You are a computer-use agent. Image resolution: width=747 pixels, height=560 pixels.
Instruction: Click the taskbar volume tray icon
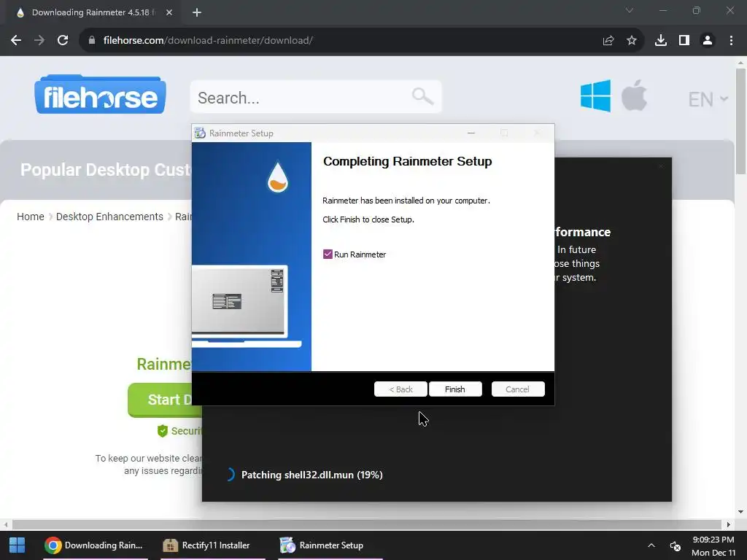(x=675, y=545)
